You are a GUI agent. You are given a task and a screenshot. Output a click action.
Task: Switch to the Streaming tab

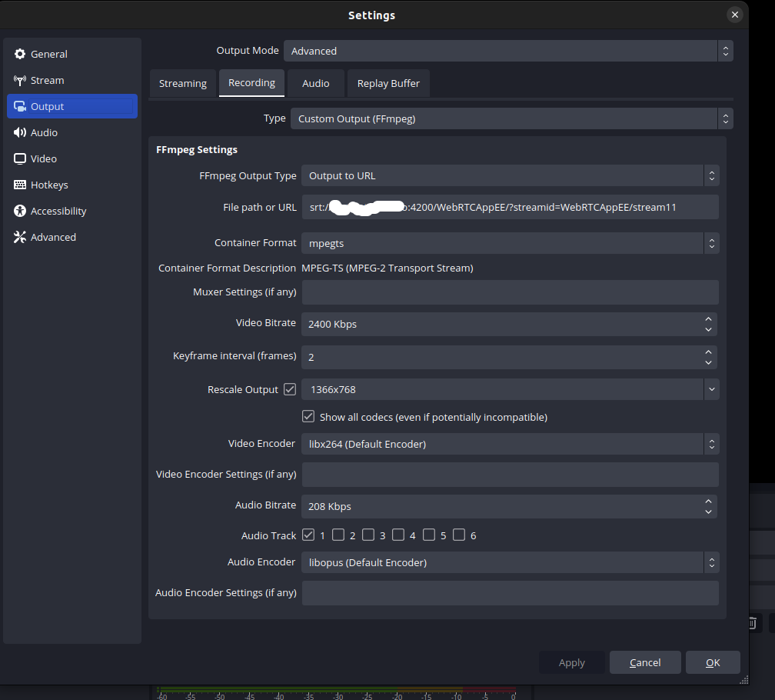183,83
